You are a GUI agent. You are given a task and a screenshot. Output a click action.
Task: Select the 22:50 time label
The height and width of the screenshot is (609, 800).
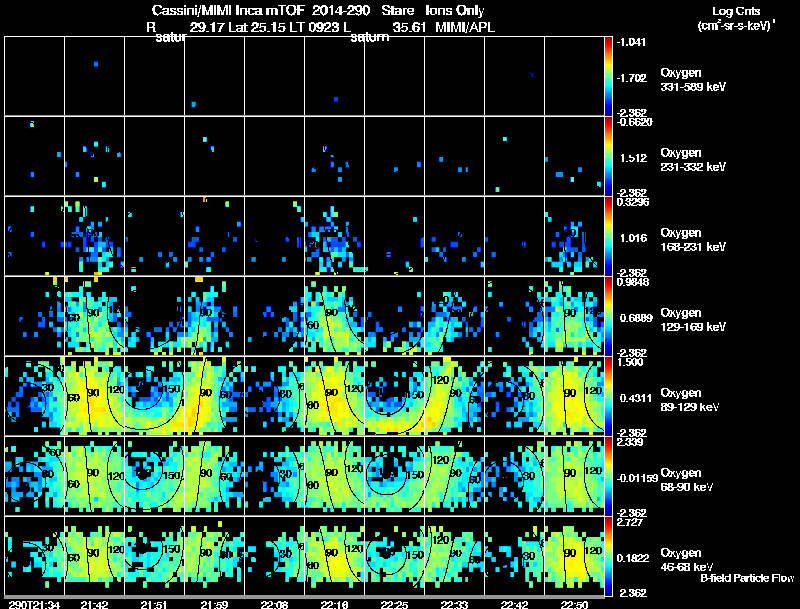(x=574, y=604)
